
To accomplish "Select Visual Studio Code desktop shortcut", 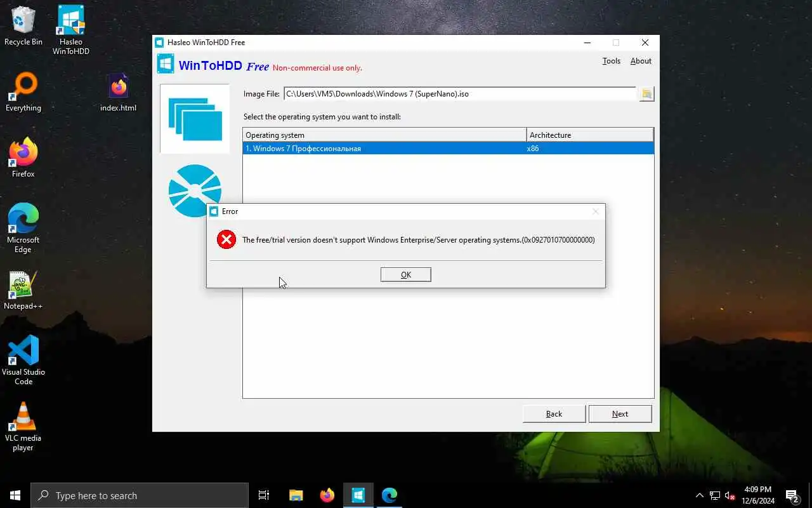I will (x=23, y=361).
